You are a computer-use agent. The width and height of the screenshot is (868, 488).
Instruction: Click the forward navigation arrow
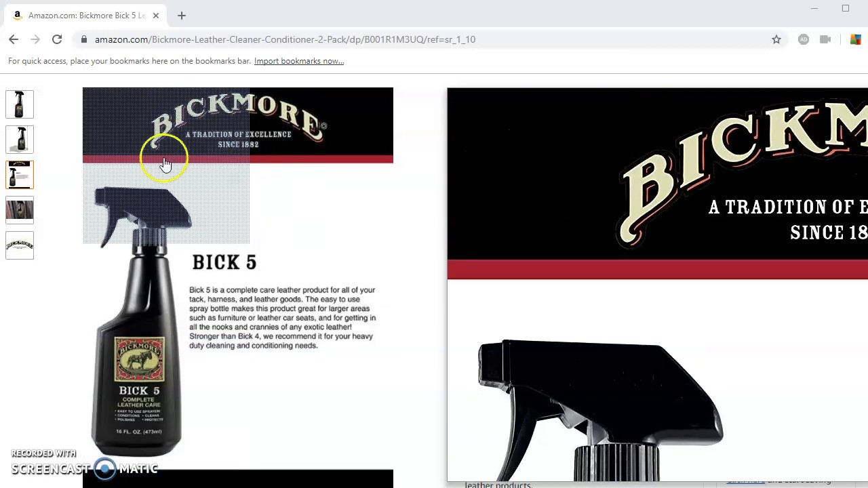coord(35,39)
